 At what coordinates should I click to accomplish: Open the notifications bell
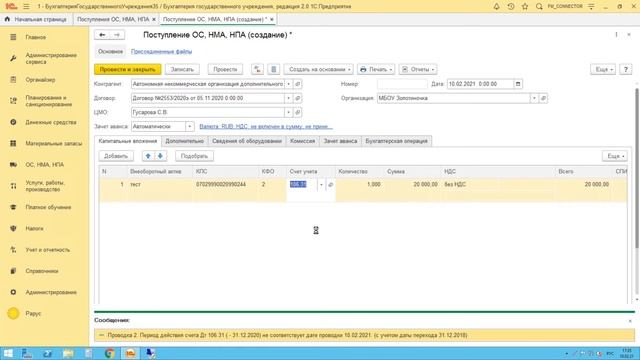click(496, 7)
